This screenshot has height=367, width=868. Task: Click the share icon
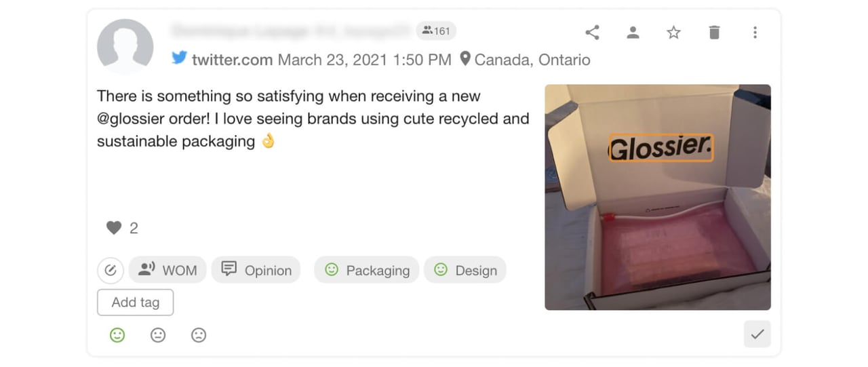(x=592, y=33)
